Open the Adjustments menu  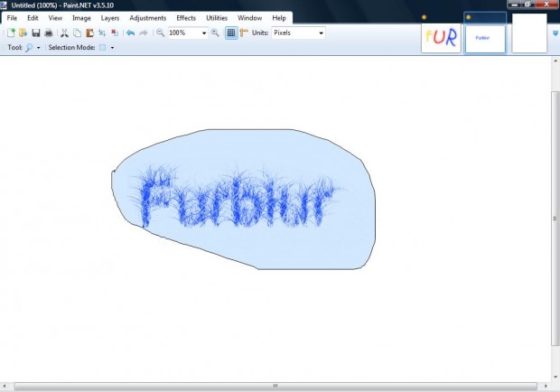tap(148, 18)
